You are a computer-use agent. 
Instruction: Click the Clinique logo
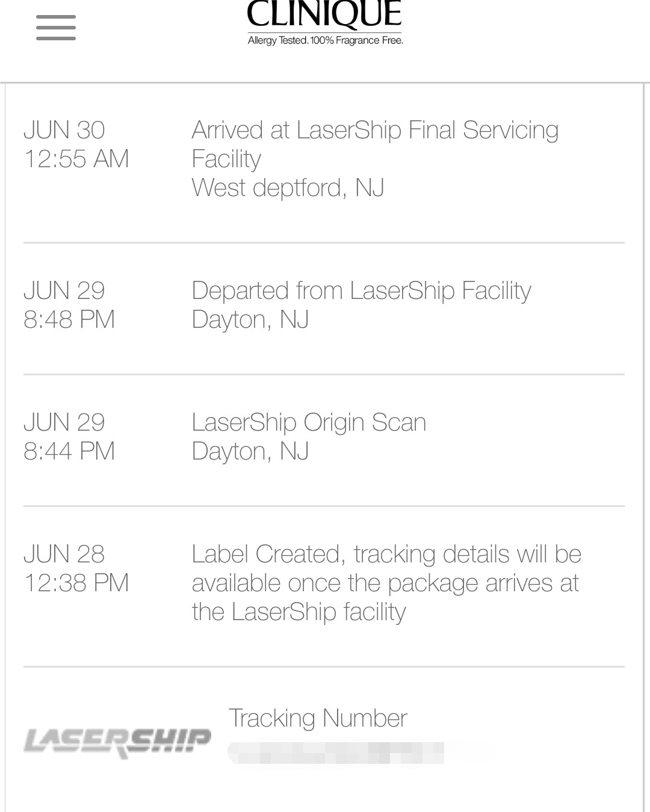[x=324, y=15]
